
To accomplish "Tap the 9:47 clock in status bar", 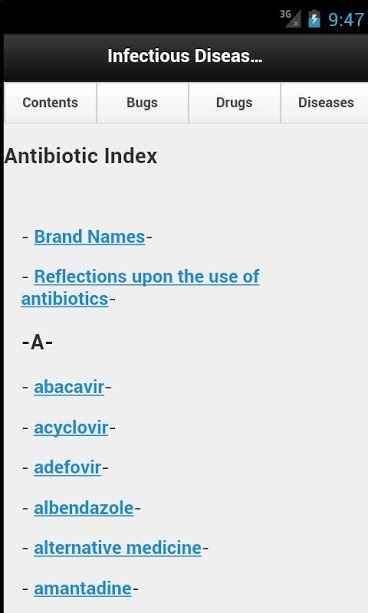I will click(x=346, y=20).
